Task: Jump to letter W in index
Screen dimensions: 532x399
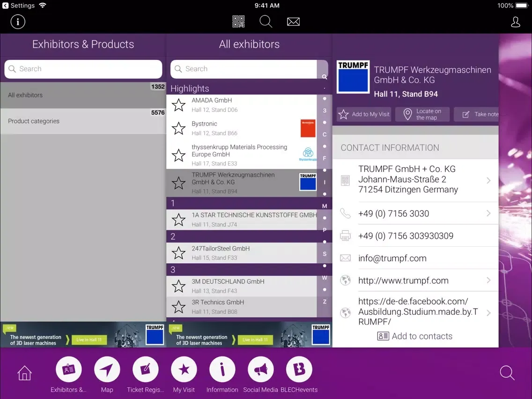Action: point(325,278)
